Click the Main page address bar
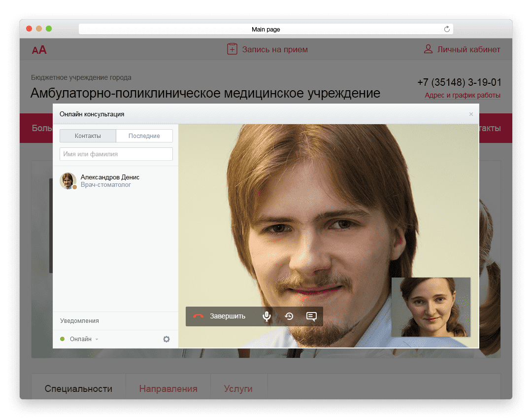532x419 pixels. (x=266, y=29)
